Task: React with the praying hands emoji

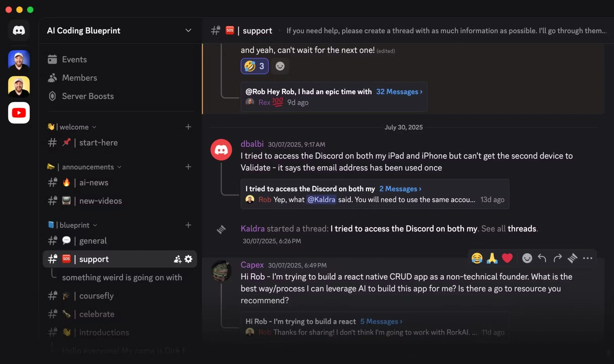Action: point(492,258)
